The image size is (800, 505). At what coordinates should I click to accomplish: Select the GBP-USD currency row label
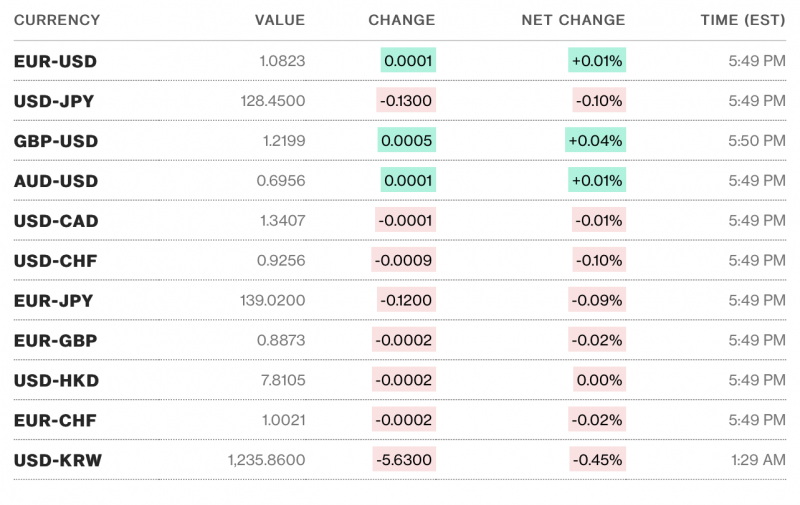(x=56, y=141)
